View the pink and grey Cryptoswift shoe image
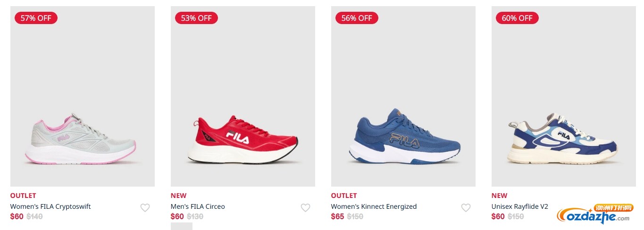 click(x=80, y=139)
